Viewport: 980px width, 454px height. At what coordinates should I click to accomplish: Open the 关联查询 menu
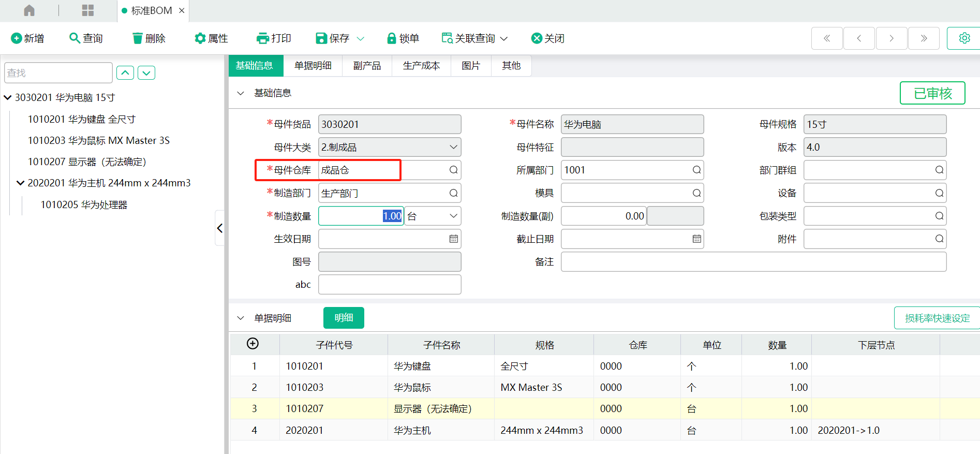474,38
